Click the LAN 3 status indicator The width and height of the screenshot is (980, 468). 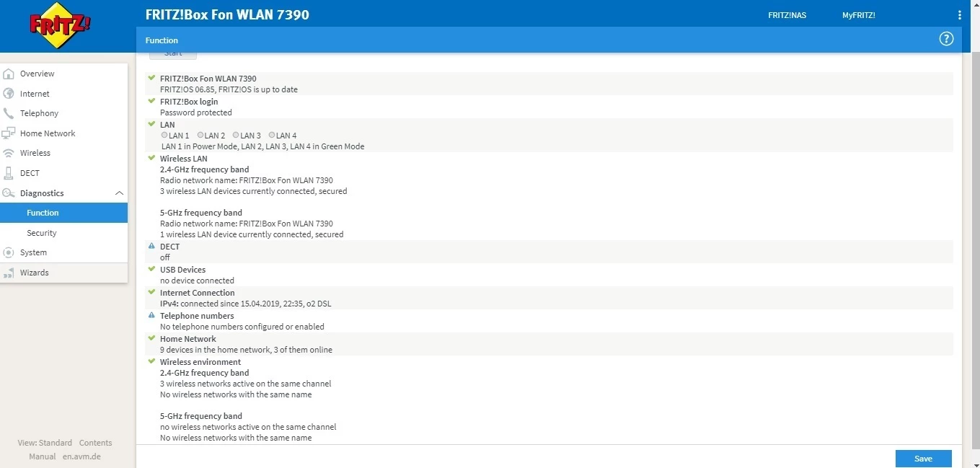pos(236,135)
